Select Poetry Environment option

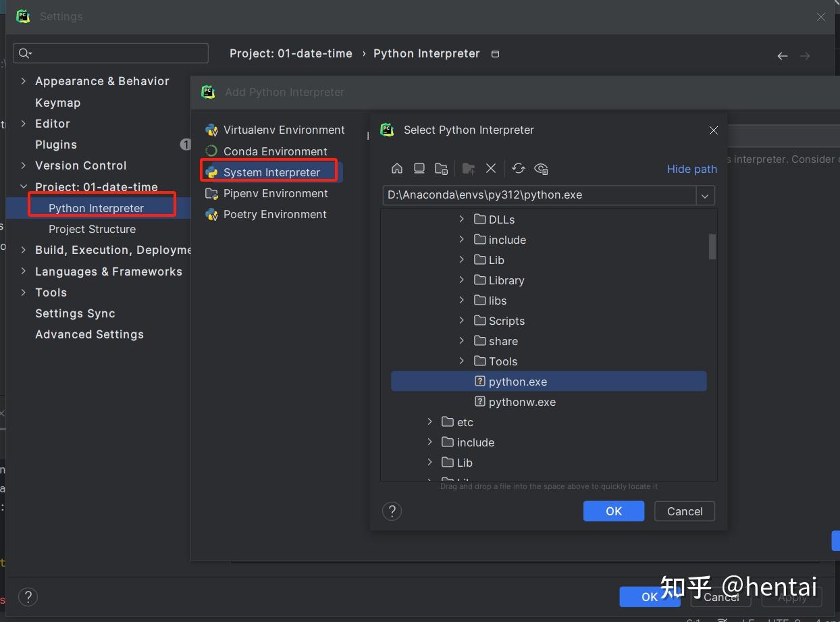pos(275,214)
